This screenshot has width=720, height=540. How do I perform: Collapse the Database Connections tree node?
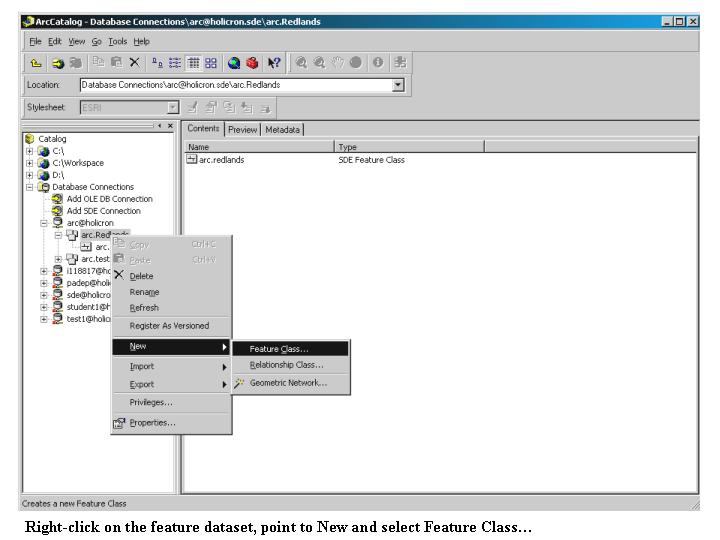coord(30,187)
